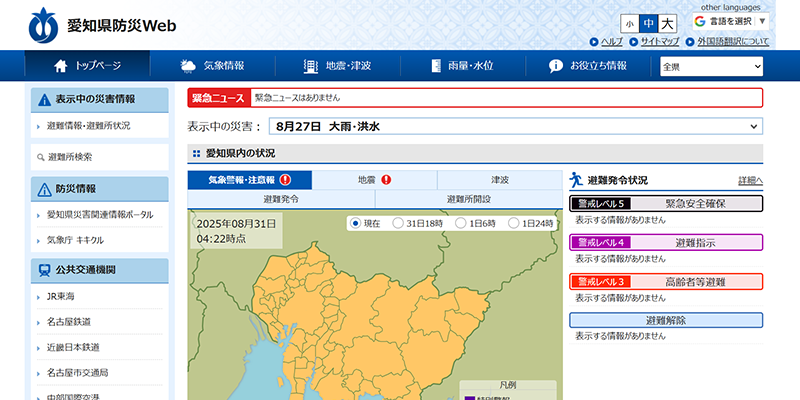Image resolution: width=800 pixels, height=400 pixels.
Task: Set font size to 小
Action: pos(630,24)
